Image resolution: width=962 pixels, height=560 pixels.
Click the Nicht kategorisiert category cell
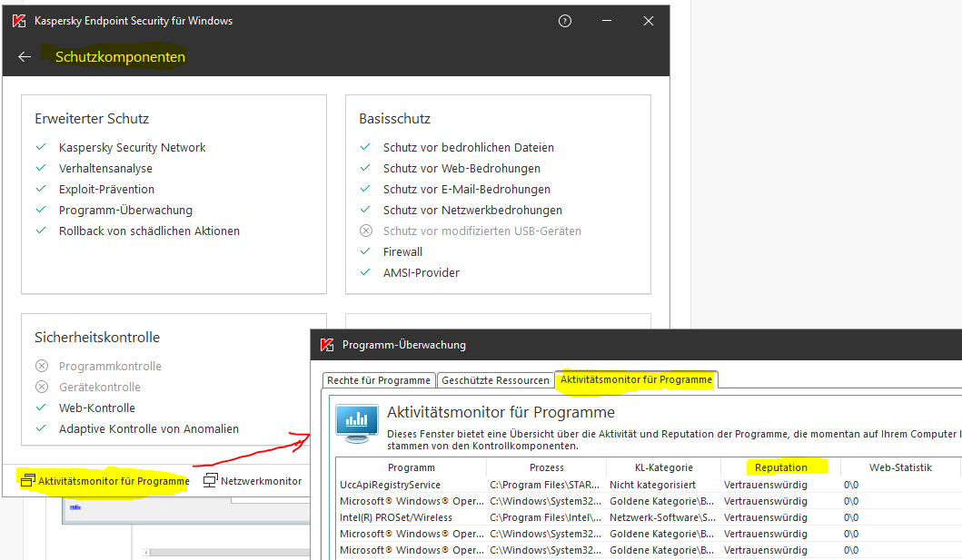(653, 485)
